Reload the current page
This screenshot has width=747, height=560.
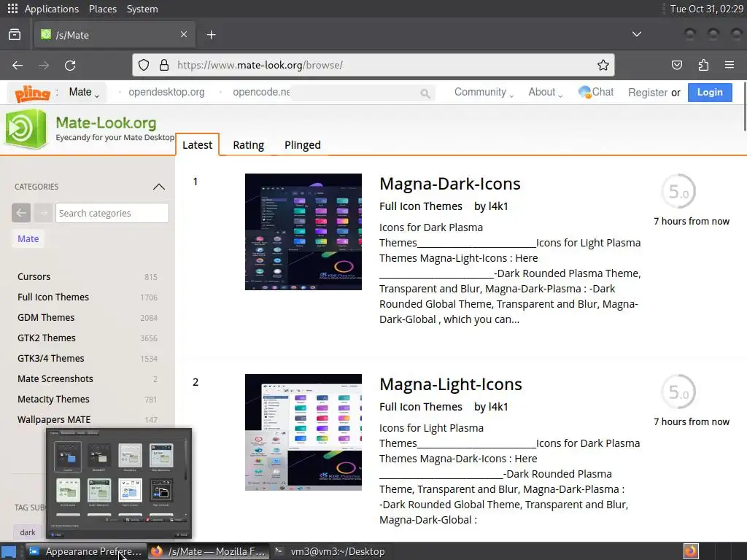point(70,65)
